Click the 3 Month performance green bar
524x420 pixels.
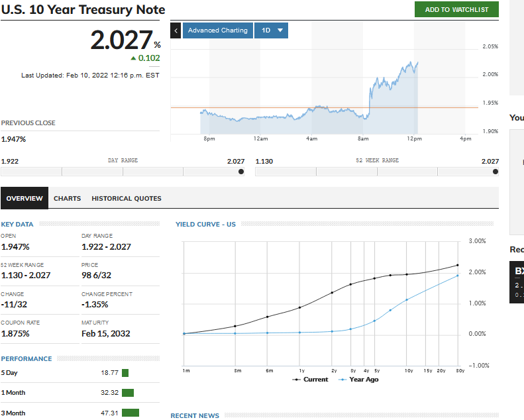point(131,413)
